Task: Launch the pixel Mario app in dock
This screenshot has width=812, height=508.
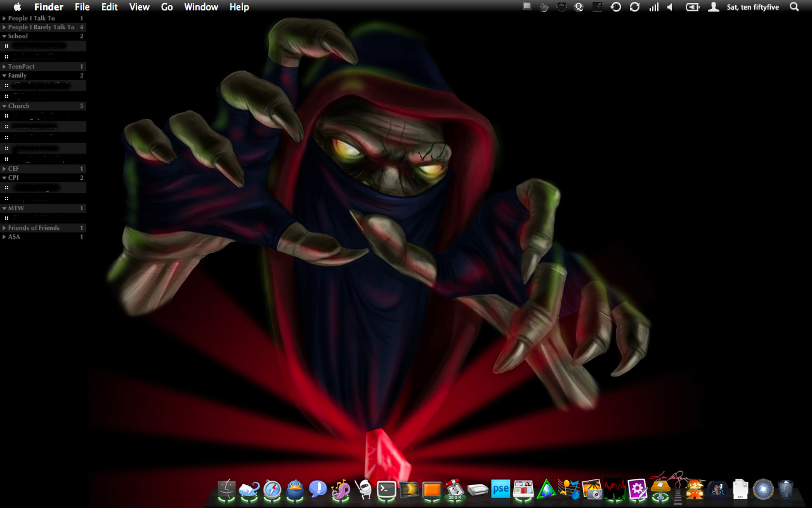Action: click(695, 490)
